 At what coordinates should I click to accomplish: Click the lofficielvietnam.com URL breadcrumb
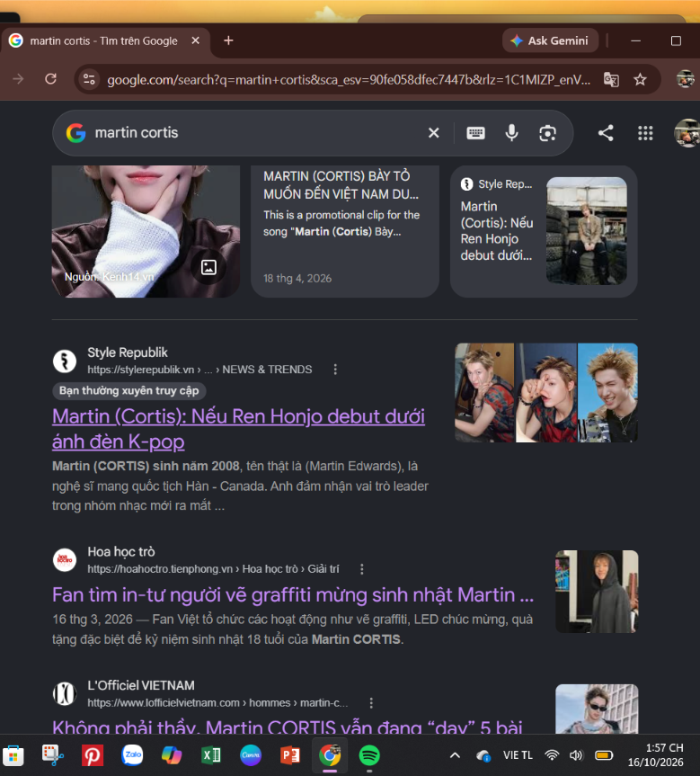point(217,703)
